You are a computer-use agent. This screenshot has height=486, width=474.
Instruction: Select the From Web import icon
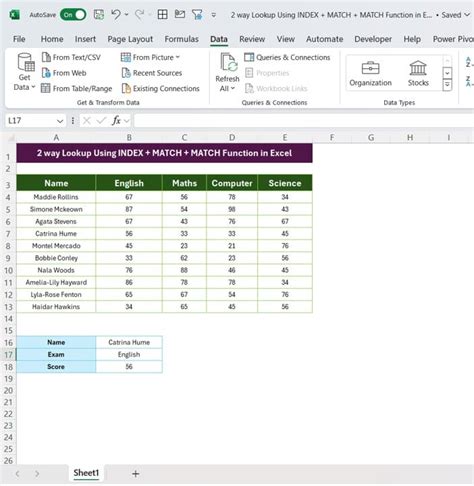click(46, 73)
